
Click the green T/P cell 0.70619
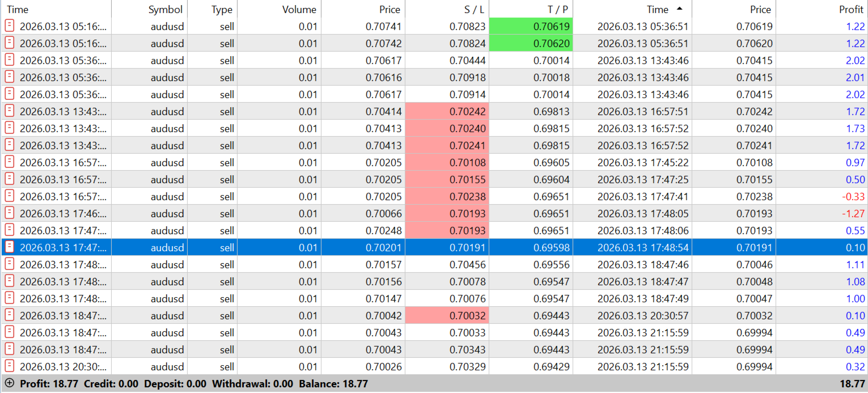click(x=531, y=26)
